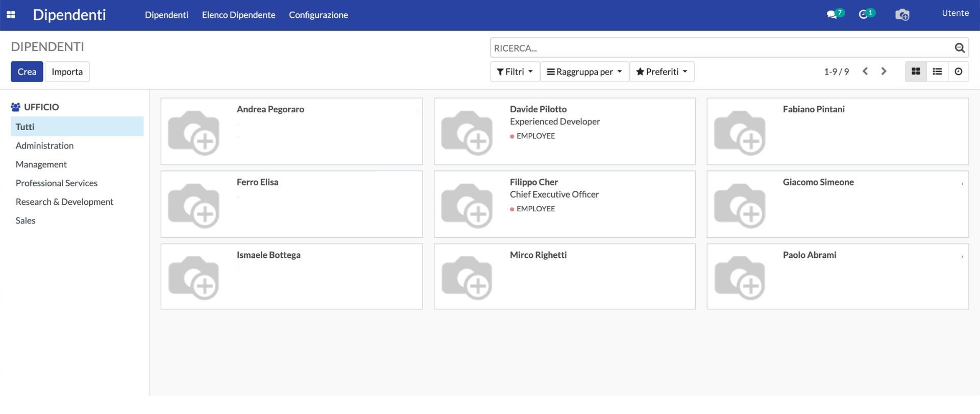The width and height of the screenshot is (980, 414).
Task: Filter by Professional Services department
Action: click(x=56, y=183)
